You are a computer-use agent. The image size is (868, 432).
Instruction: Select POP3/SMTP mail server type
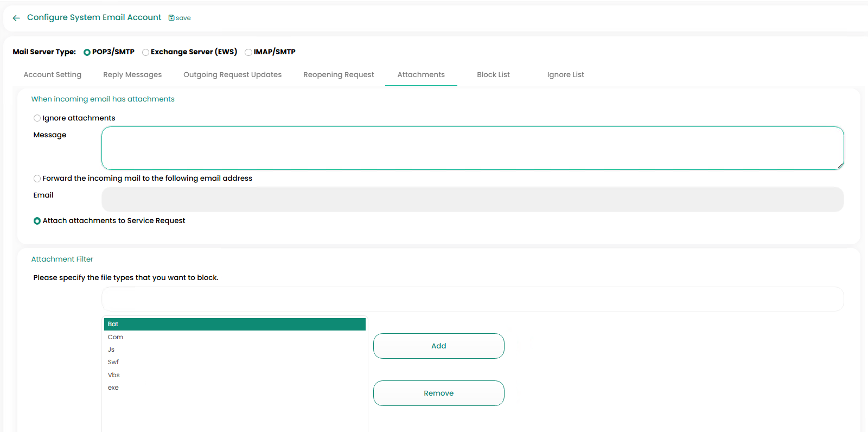pos(87,53)
